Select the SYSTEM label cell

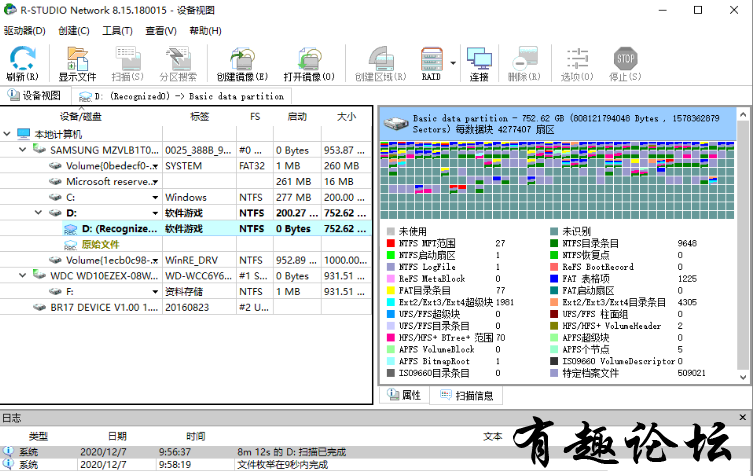point(199,166)
